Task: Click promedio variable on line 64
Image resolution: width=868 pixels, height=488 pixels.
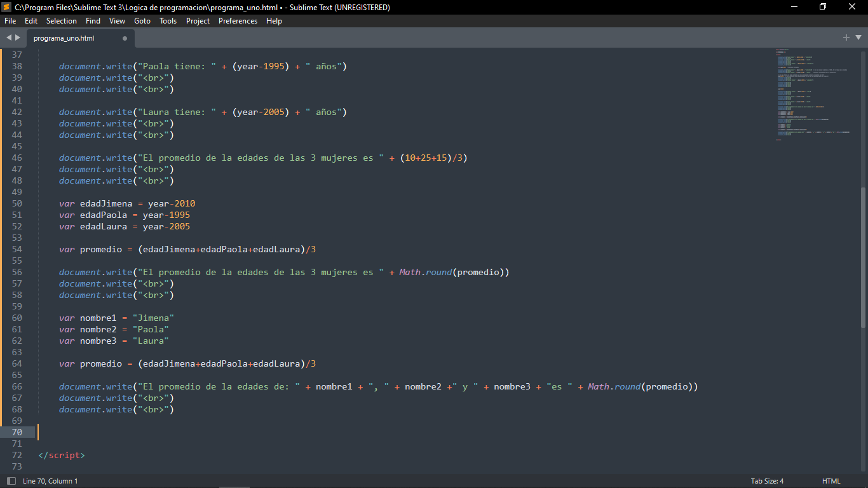Action: click(x=101, y=363)
